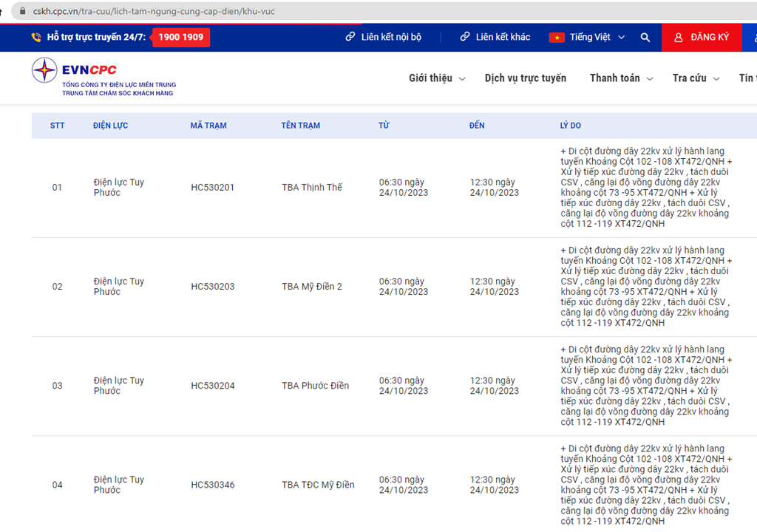Click Điện lực Tuy Phước in row 04
Viewport: 757px width, 532px height.
coord(119,485)
